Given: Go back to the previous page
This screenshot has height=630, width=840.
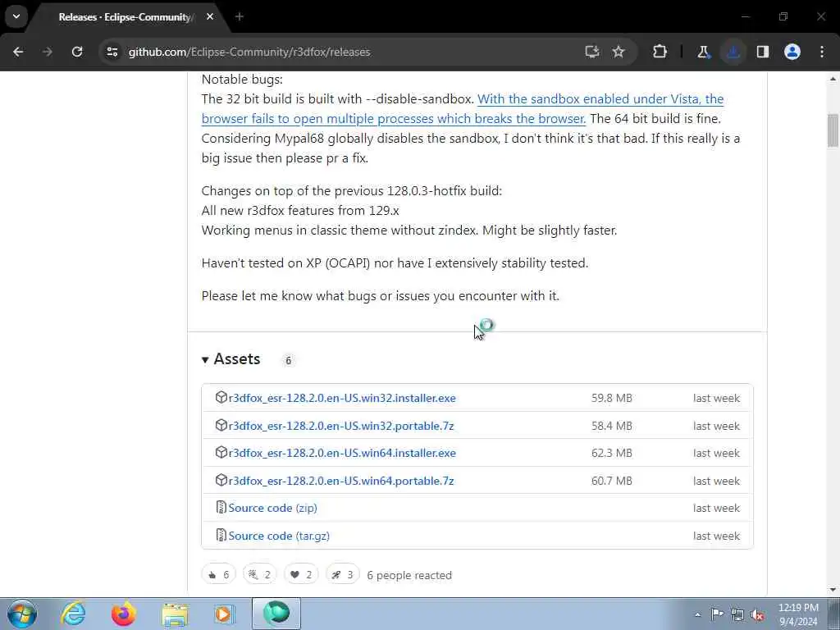Looking at the screenshot, I should pyautogui.click(x=18, y=52).
